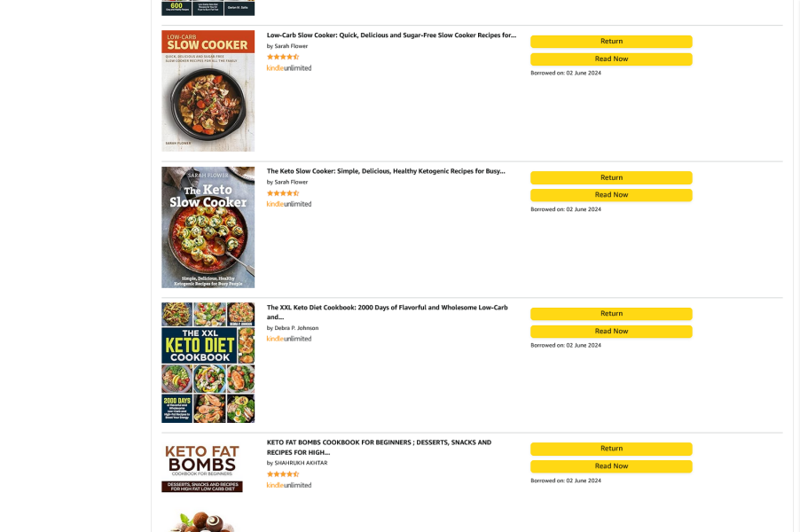This screenshot has width=800, height=532.
Task: Return The XXL Keto Diet Cookbook
Action: (611, 314)
